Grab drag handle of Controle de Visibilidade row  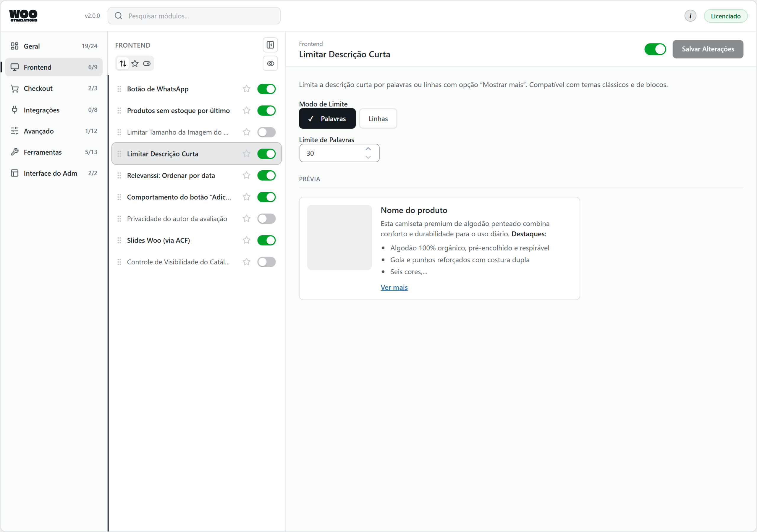pos(119,262)
